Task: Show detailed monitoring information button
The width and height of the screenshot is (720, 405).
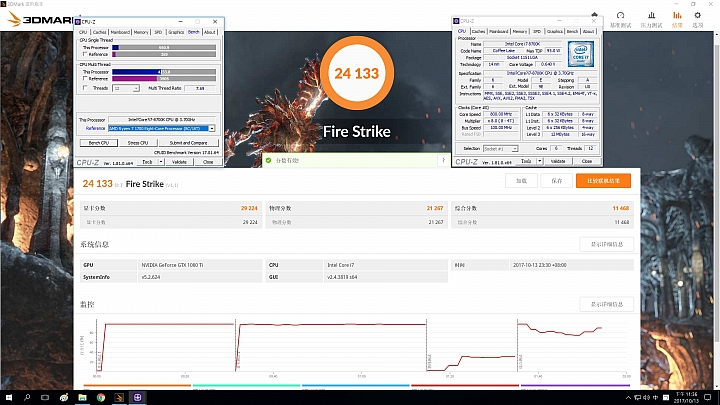Action: click(607, 304)
